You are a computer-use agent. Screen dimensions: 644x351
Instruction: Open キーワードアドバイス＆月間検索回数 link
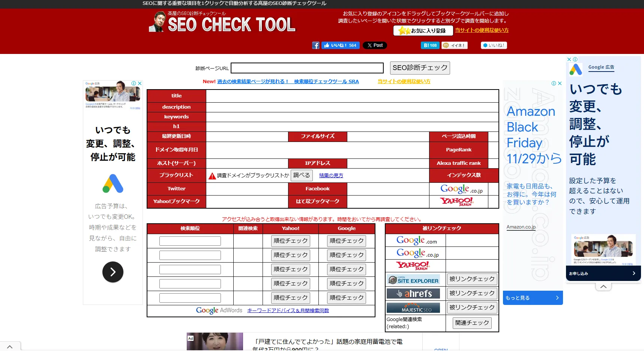[x=288, y=311]
